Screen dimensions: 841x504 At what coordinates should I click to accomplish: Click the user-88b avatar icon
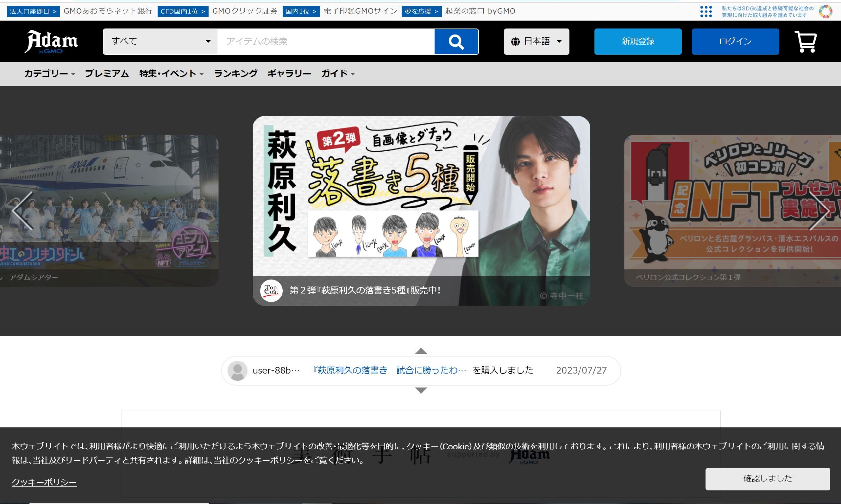[x=237, y=370]
